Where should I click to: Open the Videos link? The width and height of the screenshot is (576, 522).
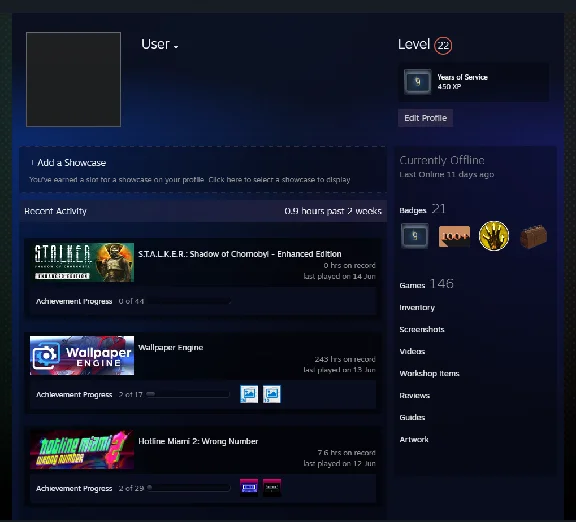point(412,352)
